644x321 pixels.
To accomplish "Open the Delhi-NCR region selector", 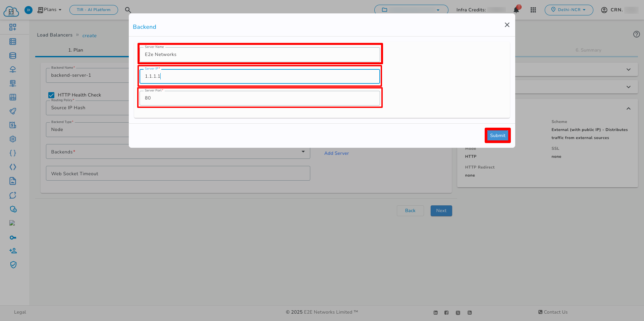I will coord(569,10).
